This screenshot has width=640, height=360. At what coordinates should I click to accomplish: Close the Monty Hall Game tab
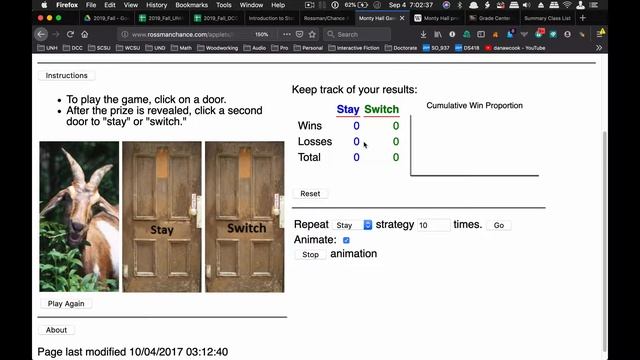pos(402,18)
